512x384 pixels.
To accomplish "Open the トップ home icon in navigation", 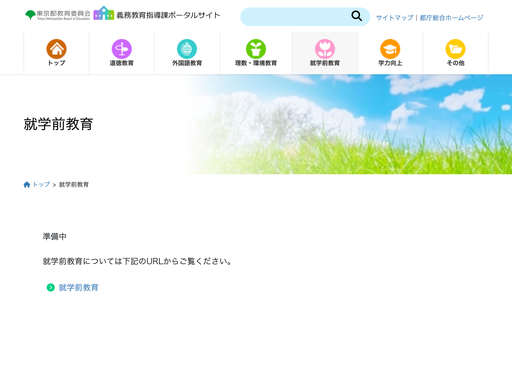I will [x=56, y=49].
